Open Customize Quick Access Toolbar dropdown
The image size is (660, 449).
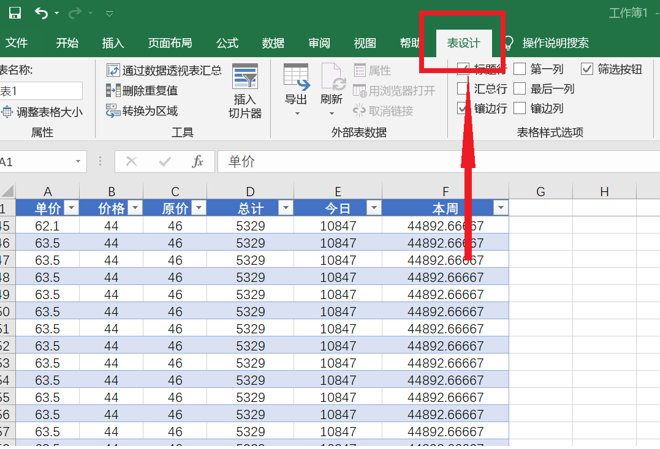point(109,14)
